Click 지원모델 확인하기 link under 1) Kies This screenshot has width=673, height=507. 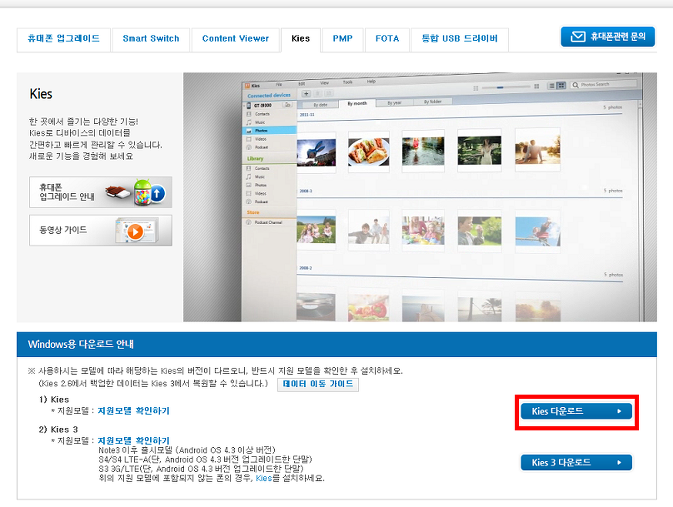click(x=133, y=411)
